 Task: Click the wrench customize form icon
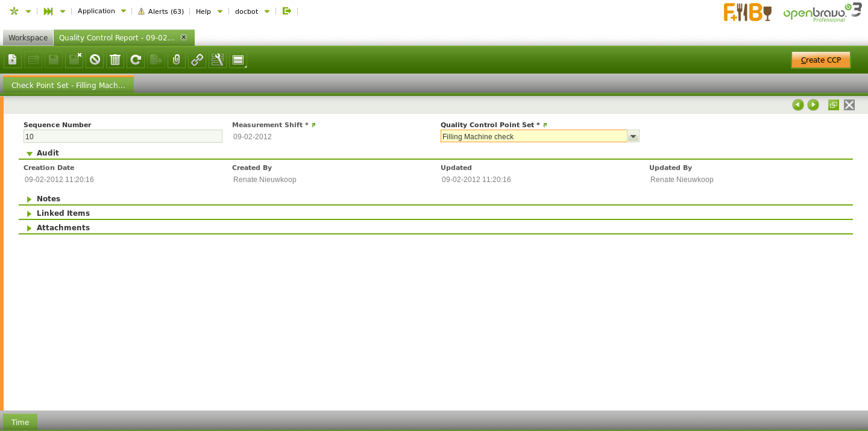click(218, 60)
